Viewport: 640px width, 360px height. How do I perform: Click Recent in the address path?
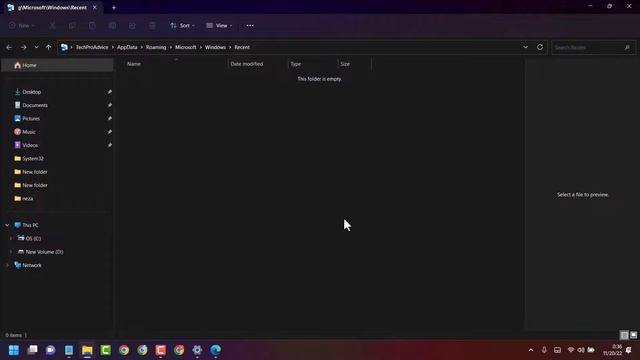coord(242,47)
